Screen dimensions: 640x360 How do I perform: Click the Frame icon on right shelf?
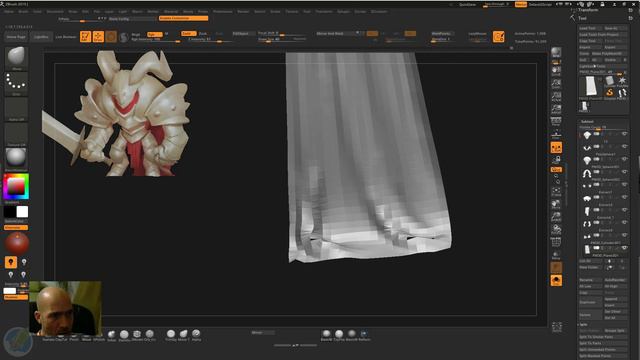pos(556,192)
